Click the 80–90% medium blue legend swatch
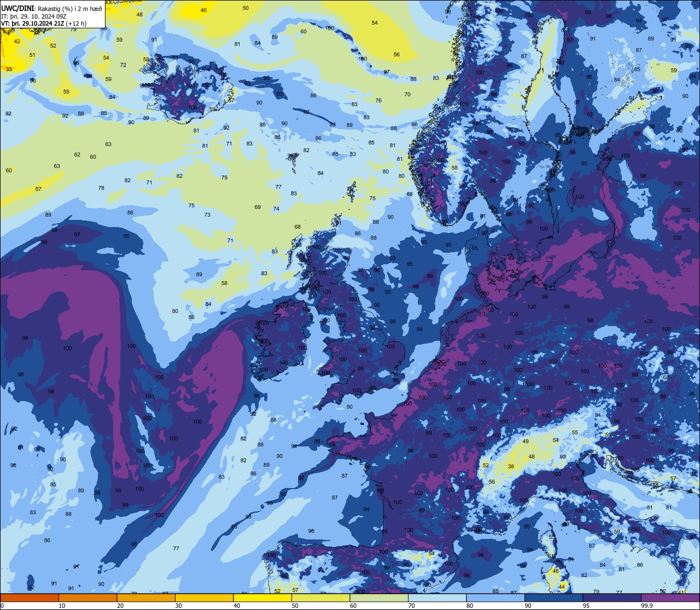Image resolution: width=700 pixels, height=610 pixels. pyautogui.click(x=495, y=597)
